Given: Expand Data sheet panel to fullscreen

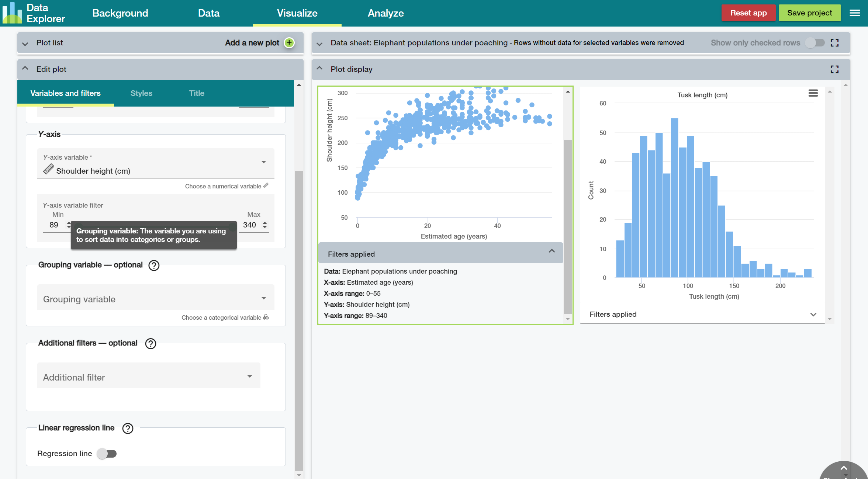Looking at the screenshot, I should pyautogui.click(x=834, y=43).
